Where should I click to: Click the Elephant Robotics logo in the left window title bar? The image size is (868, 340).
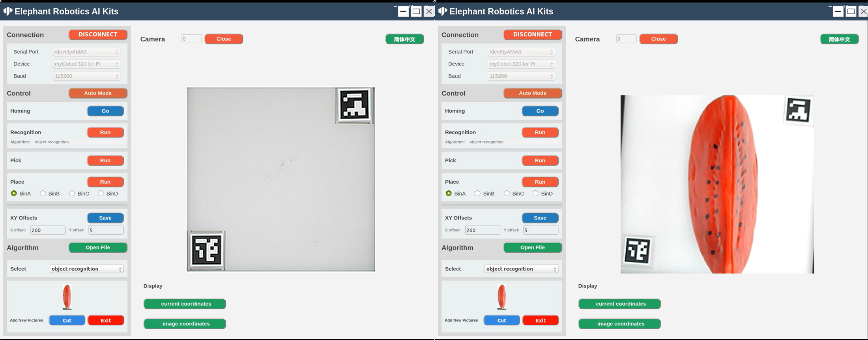pyautogui.click(x=8, y=11)
